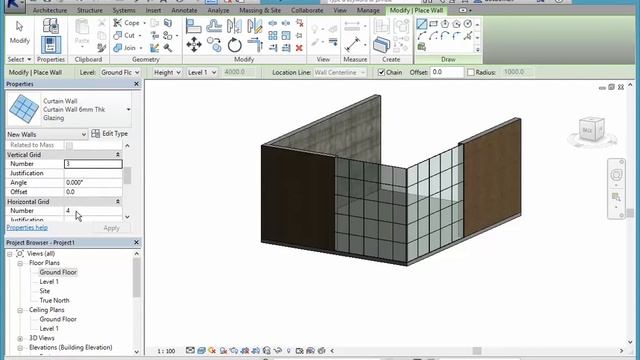Select the Modify arrow tool
This screenshot has width=640, height=360.
(19, 32)
